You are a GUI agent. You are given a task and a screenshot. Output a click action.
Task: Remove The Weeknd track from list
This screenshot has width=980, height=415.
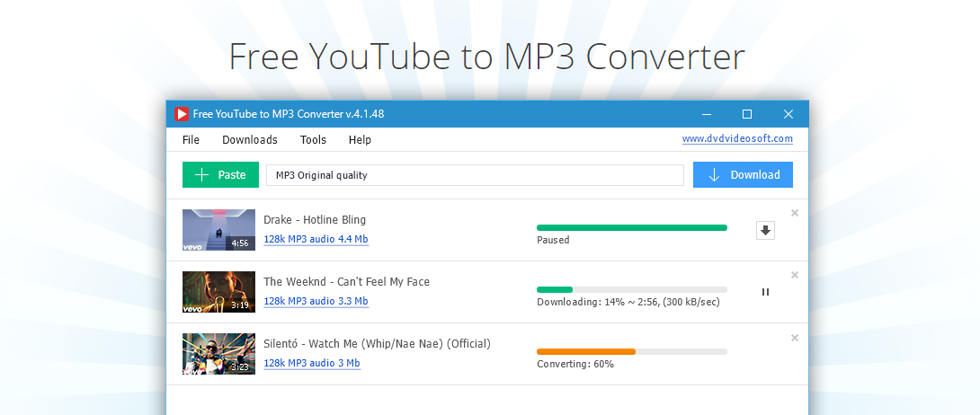795,275
